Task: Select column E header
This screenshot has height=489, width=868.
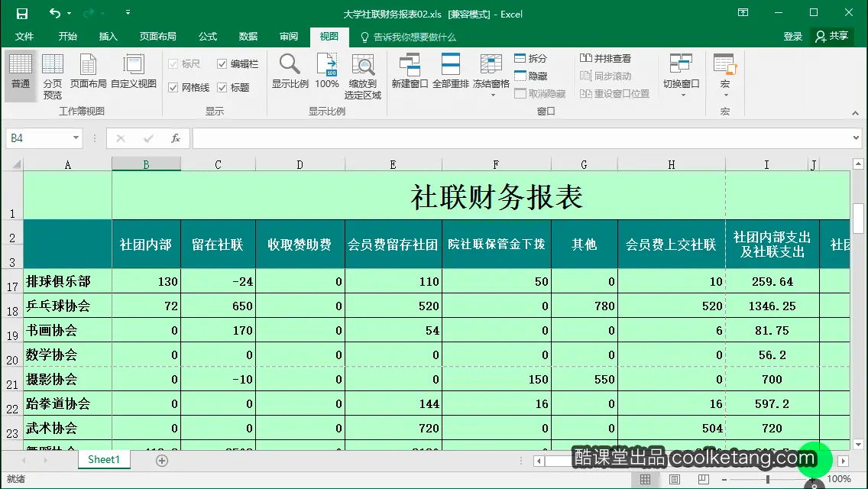Action: tap(393, 164)
